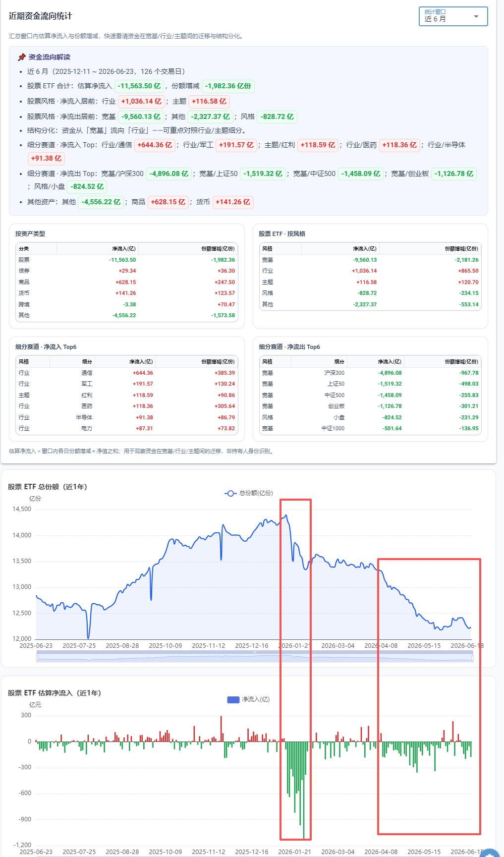
Task: Click the -2,327.37 亿 badge for 其他
Action: 210,117
